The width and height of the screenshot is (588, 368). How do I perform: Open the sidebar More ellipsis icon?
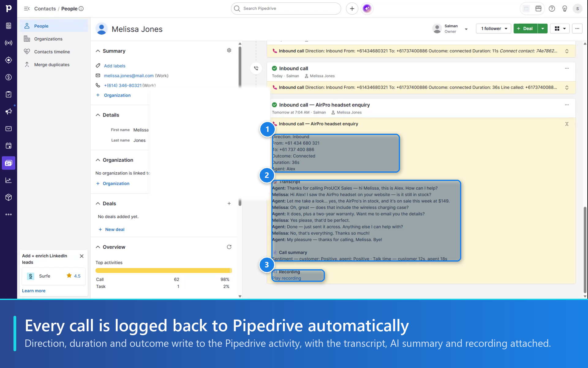coord(9,214)
